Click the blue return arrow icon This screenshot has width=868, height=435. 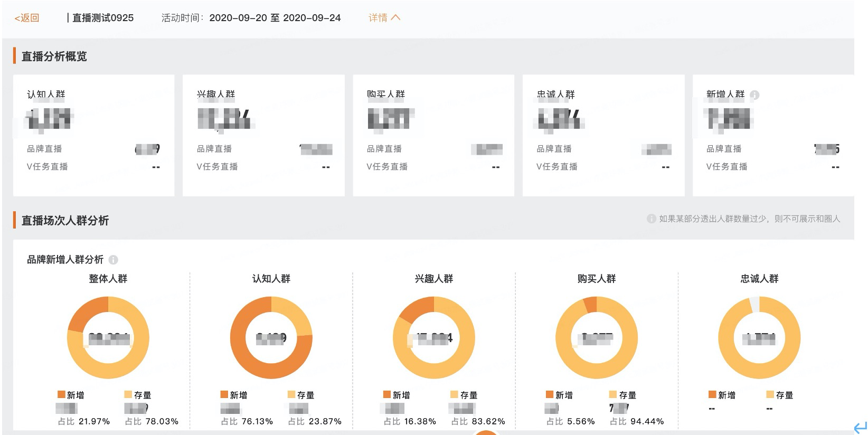pos(860,427)
